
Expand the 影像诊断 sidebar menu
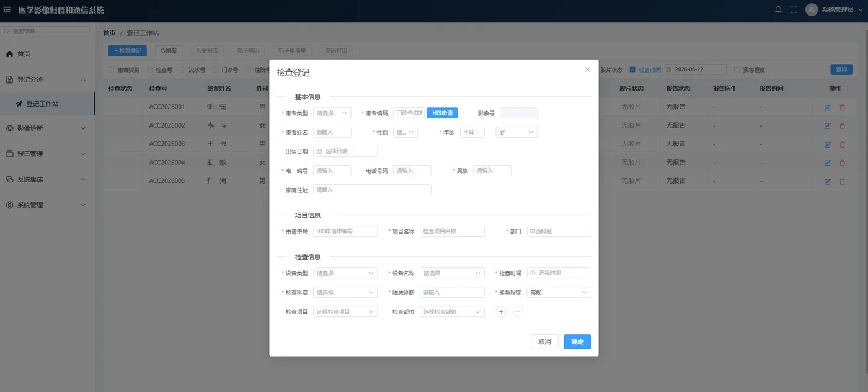coord(83,128)
